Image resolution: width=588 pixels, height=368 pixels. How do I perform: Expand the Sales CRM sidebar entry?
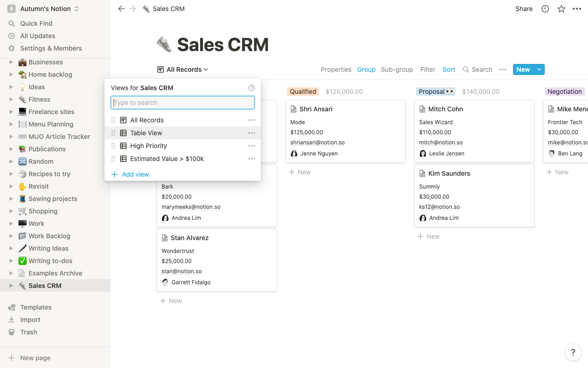[12, 286]
